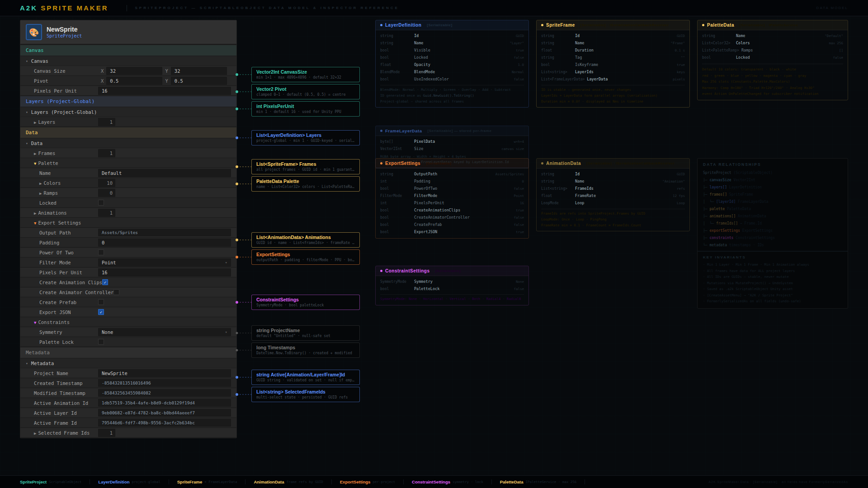Disable Create Animation Clips checkbox
Viewport: 868px width, 488px height.
pos(105,282)
